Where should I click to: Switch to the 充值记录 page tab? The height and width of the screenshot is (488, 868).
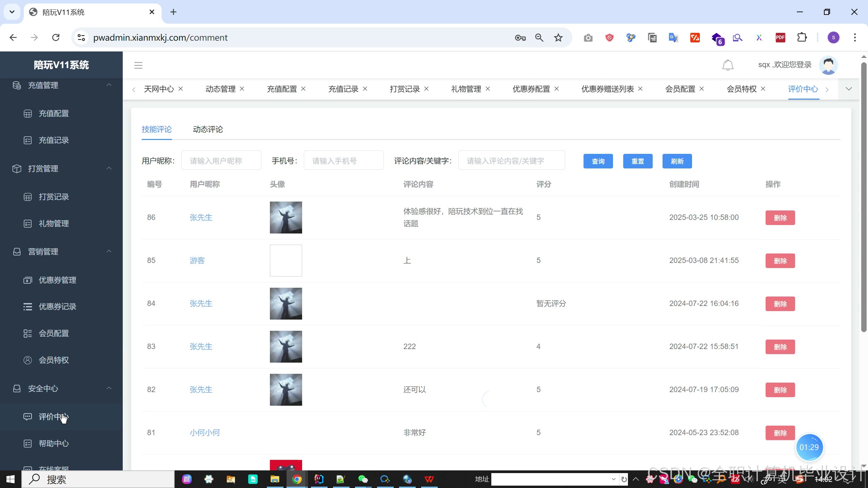(x=343, y=89)
